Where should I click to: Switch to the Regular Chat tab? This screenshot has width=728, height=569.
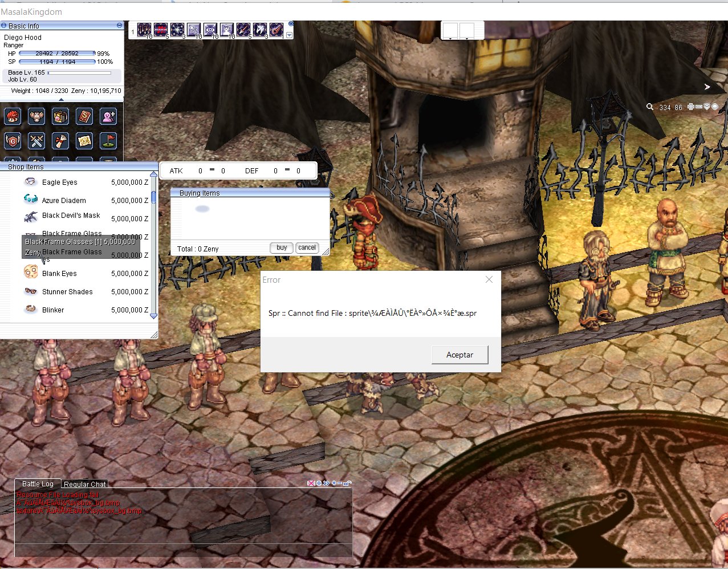click(85, 484)
